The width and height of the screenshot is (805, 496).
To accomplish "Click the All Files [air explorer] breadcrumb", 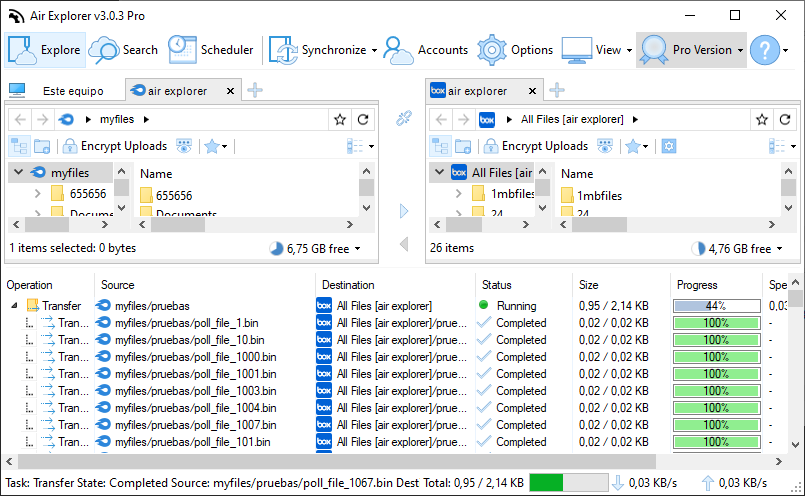I will click(572, 119).
